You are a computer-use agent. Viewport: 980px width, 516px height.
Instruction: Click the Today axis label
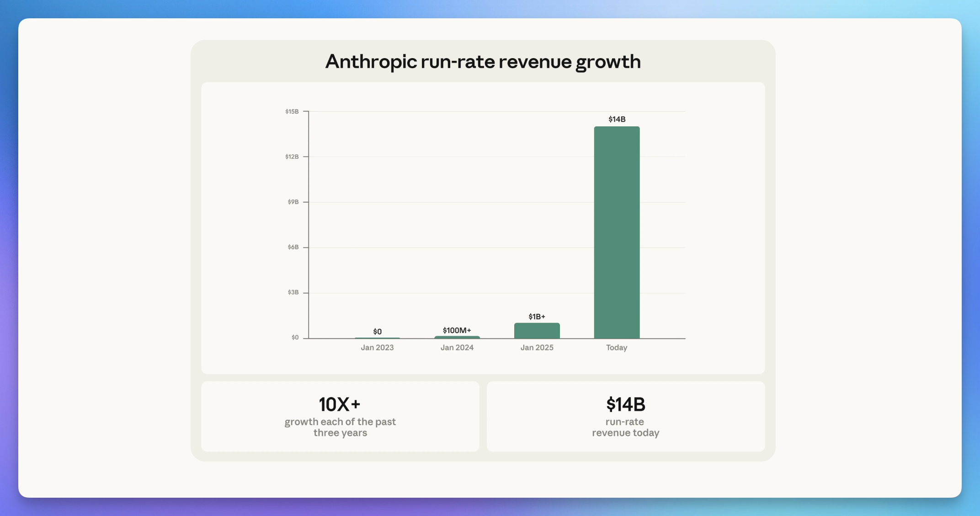click(617, 348)
